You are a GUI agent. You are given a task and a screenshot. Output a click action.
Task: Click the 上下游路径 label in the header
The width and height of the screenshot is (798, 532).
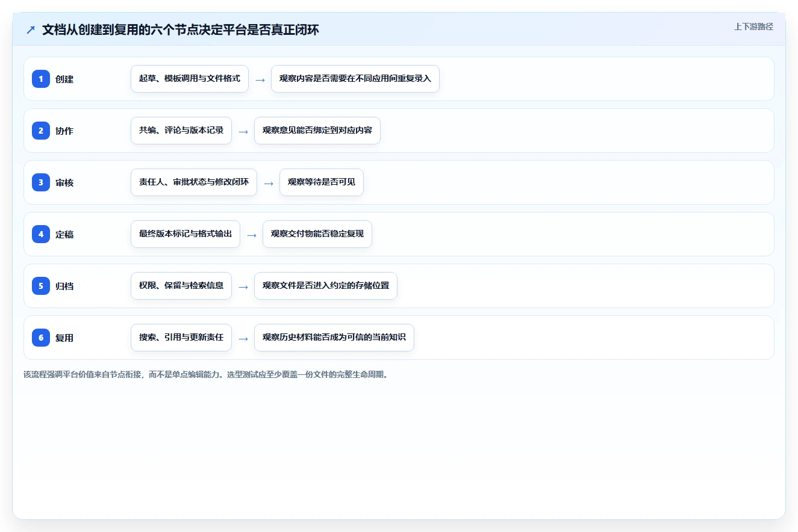(753, 26)
